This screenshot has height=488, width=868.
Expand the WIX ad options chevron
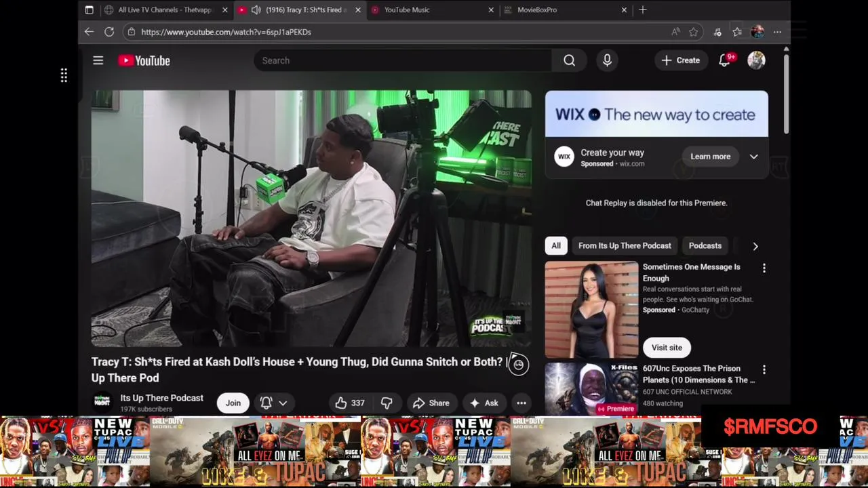[x=753, y=157]
